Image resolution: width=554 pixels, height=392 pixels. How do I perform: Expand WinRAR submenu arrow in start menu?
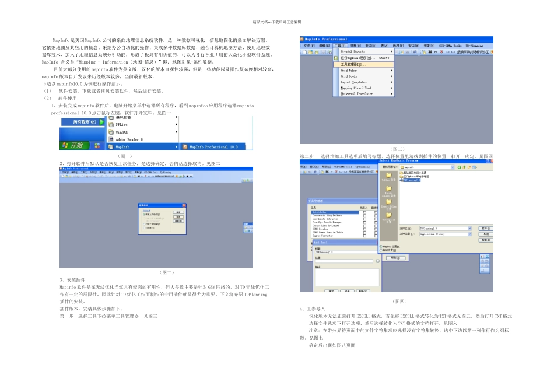(x=176, y=132)
